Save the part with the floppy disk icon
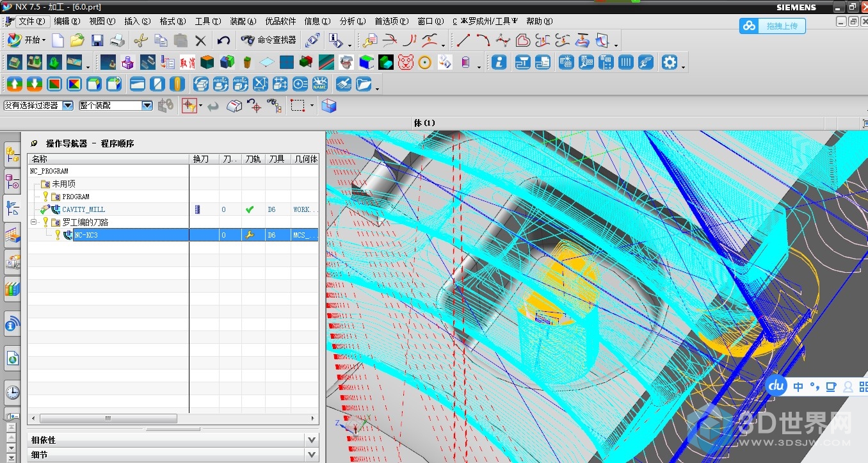This screenshot has width=868, height=463. (x=97, y=40)
